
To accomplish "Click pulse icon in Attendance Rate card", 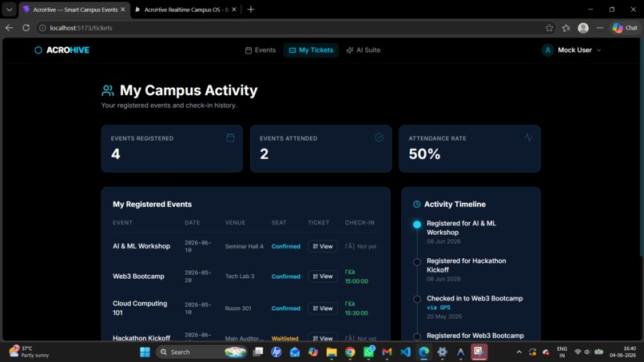I will [528, 137].
